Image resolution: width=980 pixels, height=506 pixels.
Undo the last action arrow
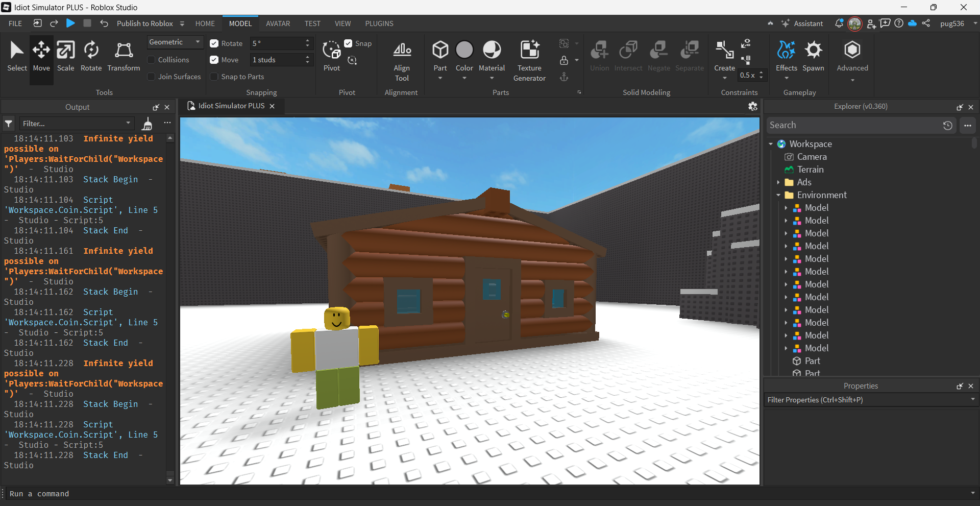point(104,23)
